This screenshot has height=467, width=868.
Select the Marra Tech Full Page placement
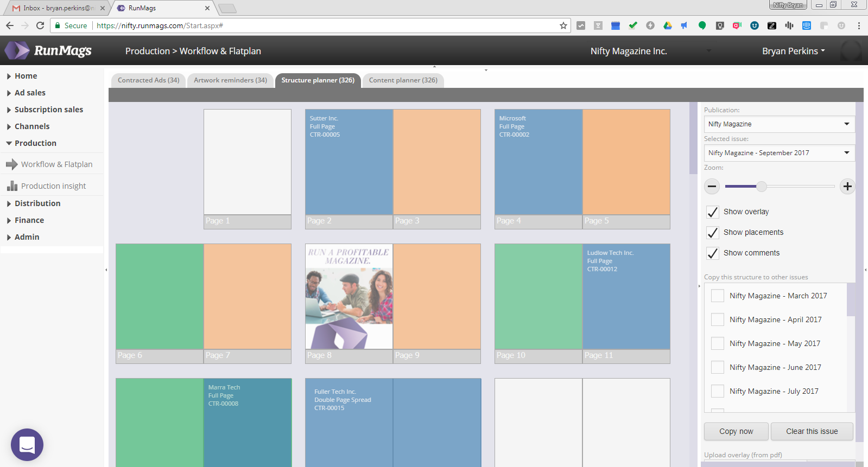(248, 423)
